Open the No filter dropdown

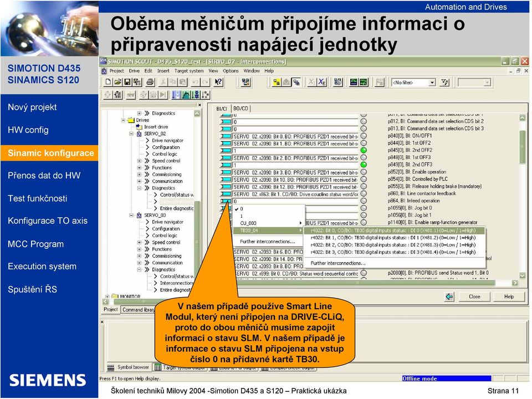pyautogui.click(x=432, y=83)
